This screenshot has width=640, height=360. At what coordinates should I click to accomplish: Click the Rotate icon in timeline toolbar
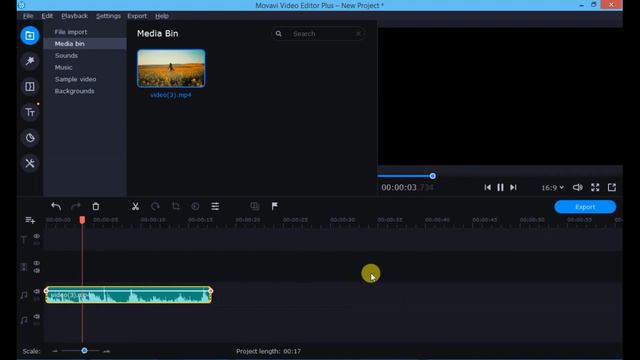point(155,207)
